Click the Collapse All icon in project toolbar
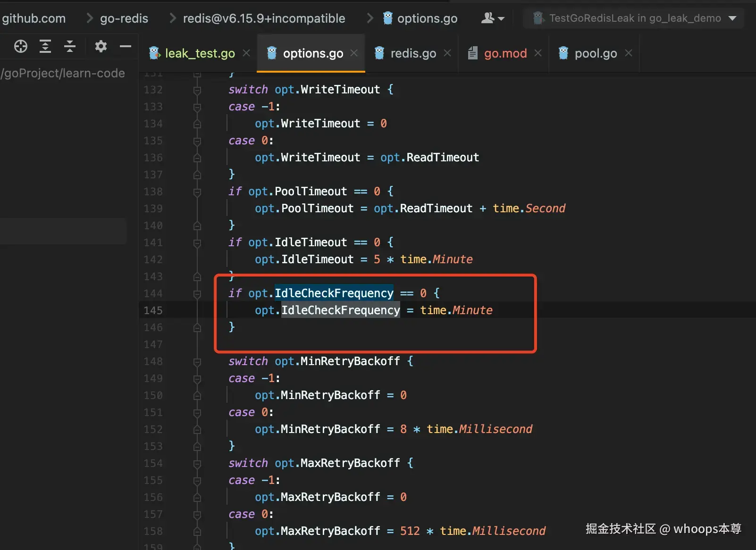 pos(70,46)
